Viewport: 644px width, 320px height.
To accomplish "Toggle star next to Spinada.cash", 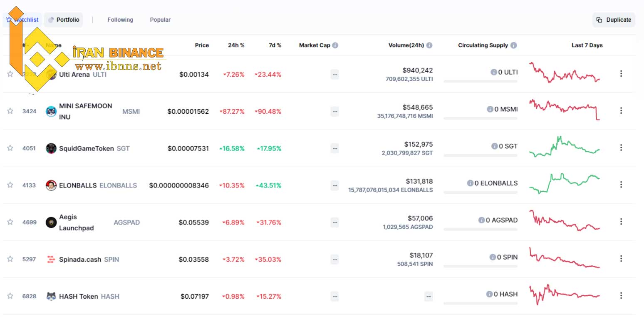I will pos(10,259).
